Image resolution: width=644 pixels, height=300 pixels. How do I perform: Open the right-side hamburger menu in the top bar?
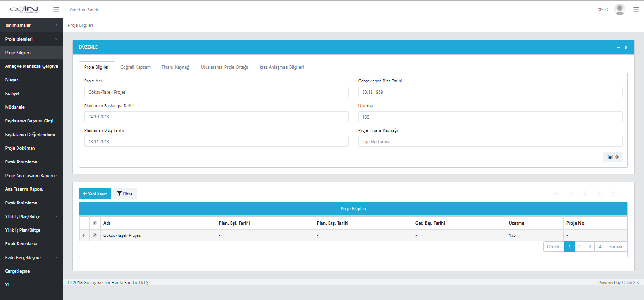point(636,9)
